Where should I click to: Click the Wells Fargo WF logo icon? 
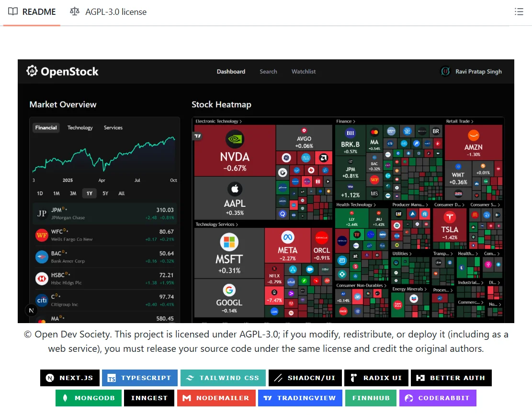point(42,235)
